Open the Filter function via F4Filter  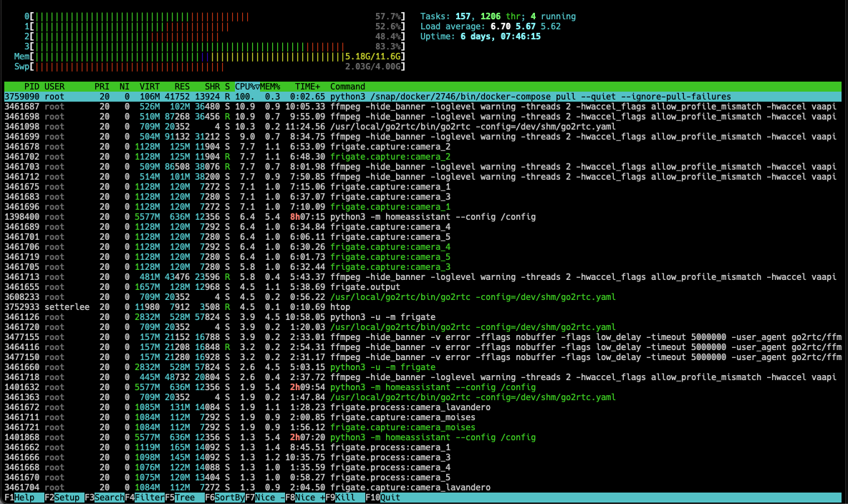point(145,497)
